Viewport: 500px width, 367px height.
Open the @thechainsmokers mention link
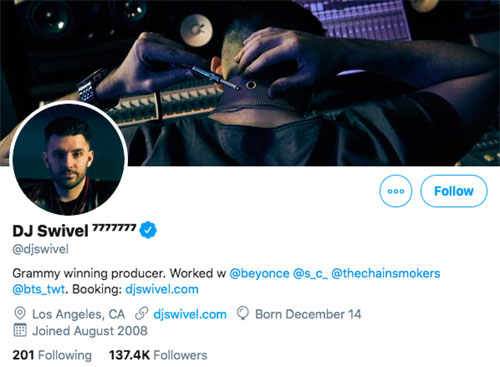386,273
